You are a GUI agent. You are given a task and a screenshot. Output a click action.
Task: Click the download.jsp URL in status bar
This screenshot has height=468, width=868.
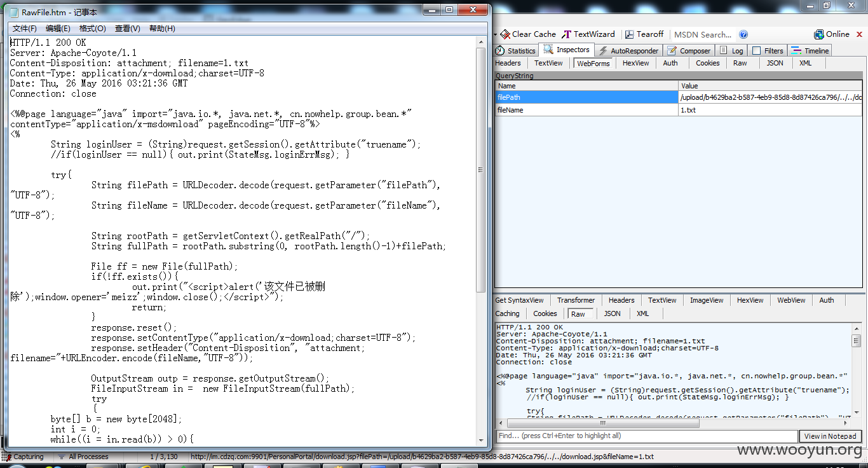(x=422, y=457)
